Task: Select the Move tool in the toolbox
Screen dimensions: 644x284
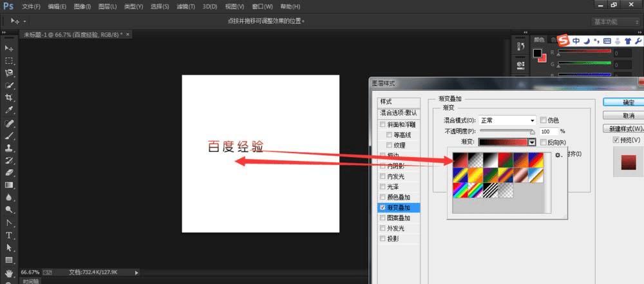Action: [9, 48]
